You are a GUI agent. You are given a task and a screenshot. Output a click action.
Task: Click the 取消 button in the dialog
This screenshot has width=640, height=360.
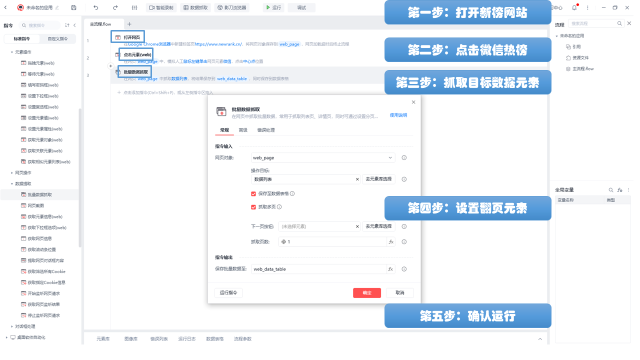(400, 293)
